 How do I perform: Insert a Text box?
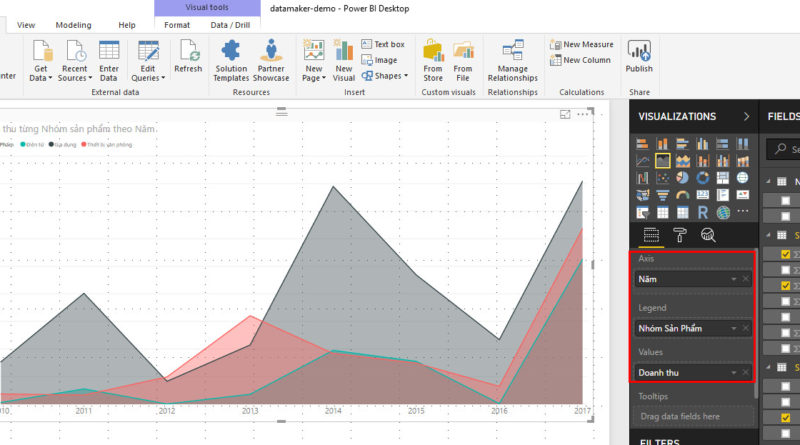point(382,44)
